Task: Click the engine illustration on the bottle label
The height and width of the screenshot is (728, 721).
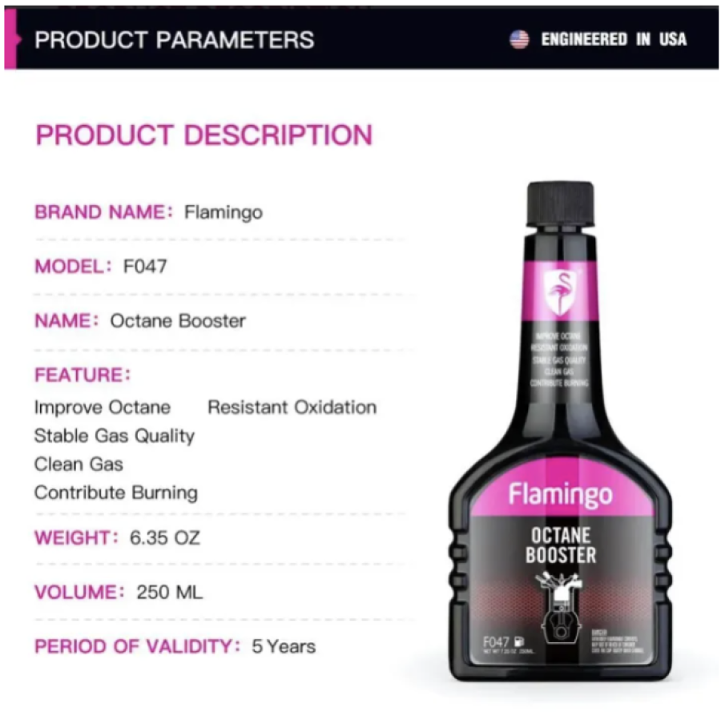Action: tap(560, 608)
